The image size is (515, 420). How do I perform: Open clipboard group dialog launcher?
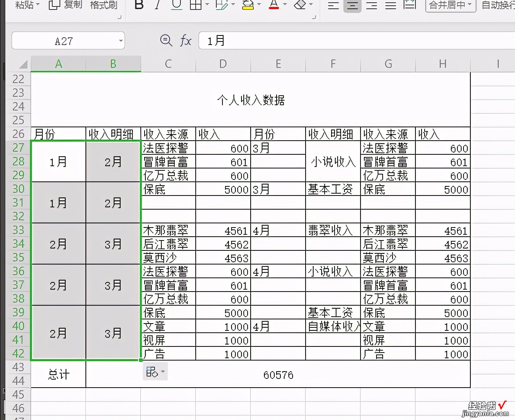(119, 17)
